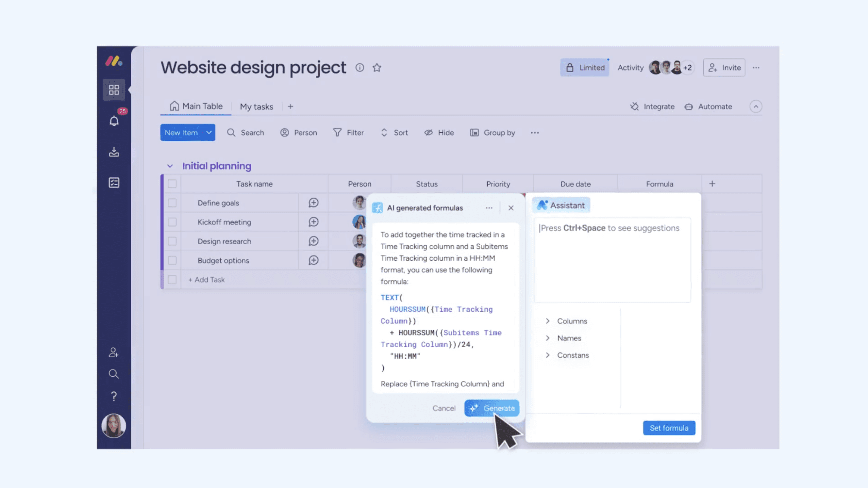Select the invite members icon in the sidebar
Screen dimensions: 868x488
113,352
